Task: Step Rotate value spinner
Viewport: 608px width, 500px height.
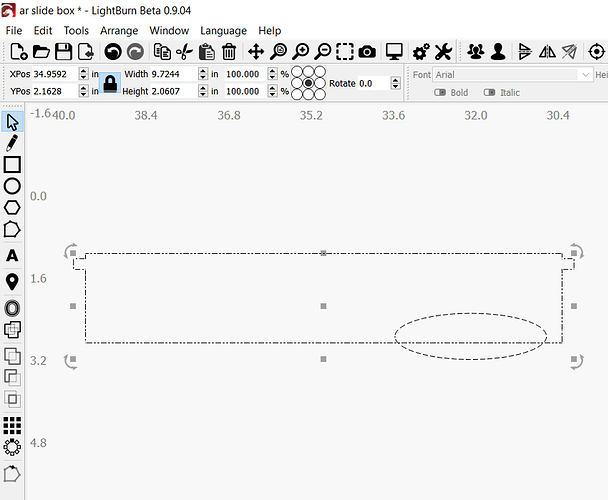Action: point(396,83)
